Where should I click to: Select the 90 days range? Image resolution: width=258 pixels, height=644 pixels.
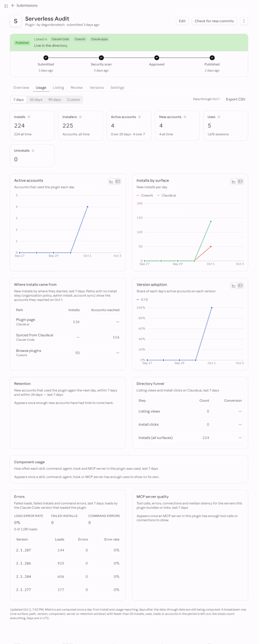[55, 100]
